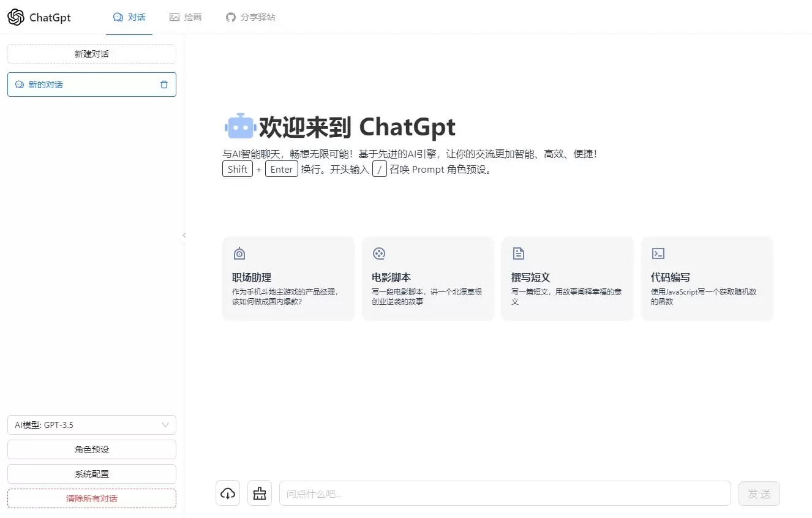The image size is (812, 518).
Task: Select the 撰写短文 prompt card
Action: point(568,279)
